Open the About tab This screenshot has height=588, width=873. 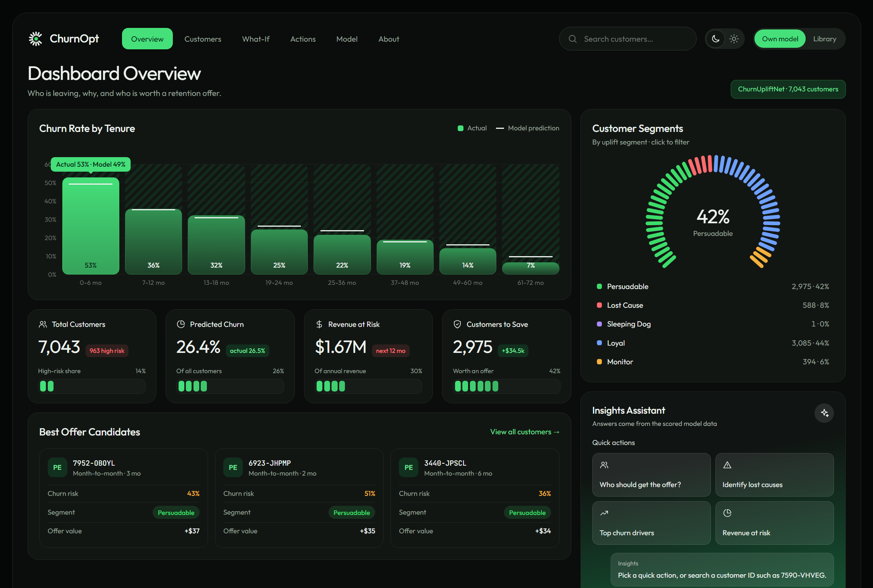pos(389,39)
